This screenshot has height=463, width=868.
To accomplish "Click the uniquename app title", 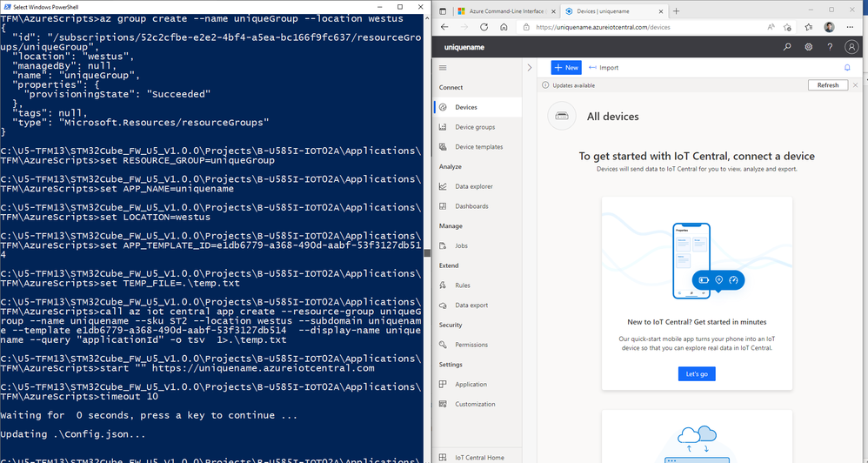I will [x=464, y=47].
